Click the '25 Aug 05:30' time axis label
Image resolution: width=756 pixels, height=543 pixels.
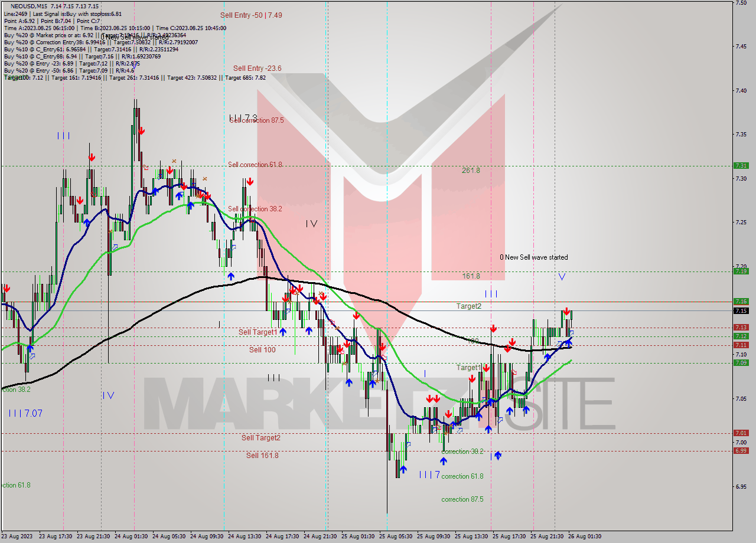[396, 537]
